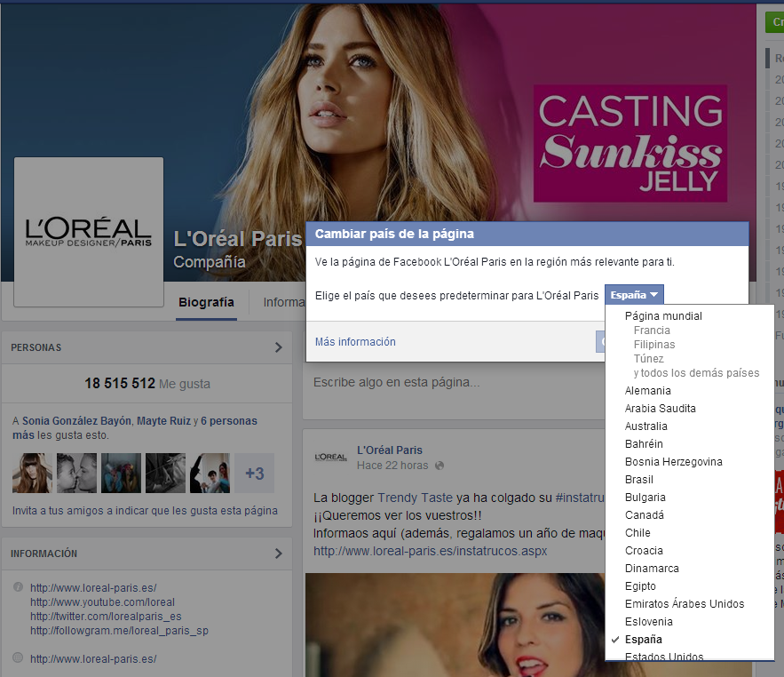The image size is (784, 677).
Task: Click the globe privacy icon on the post
Action: [440, 466]
